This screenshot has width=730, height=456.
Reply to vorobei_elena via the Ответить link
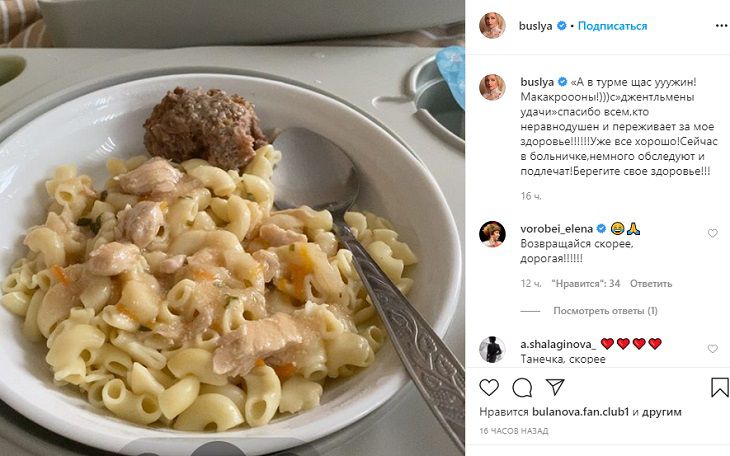point(651,283)
